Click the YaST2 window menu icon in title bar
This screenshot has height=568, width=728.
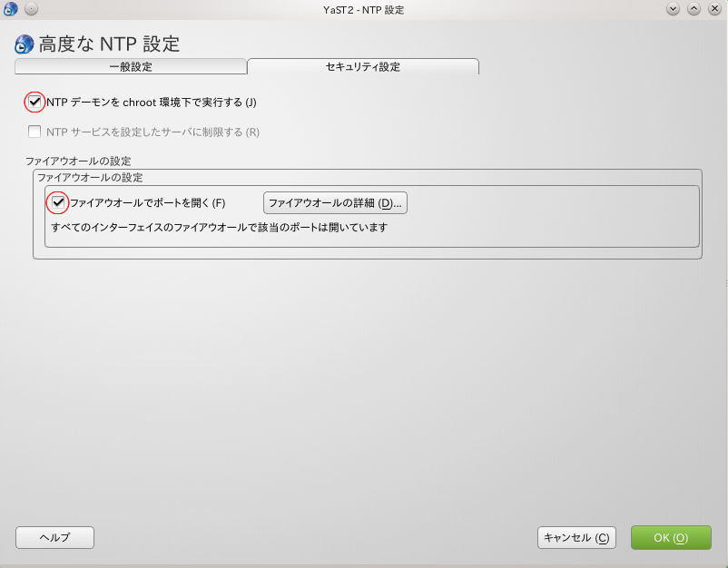coord(11,9)
